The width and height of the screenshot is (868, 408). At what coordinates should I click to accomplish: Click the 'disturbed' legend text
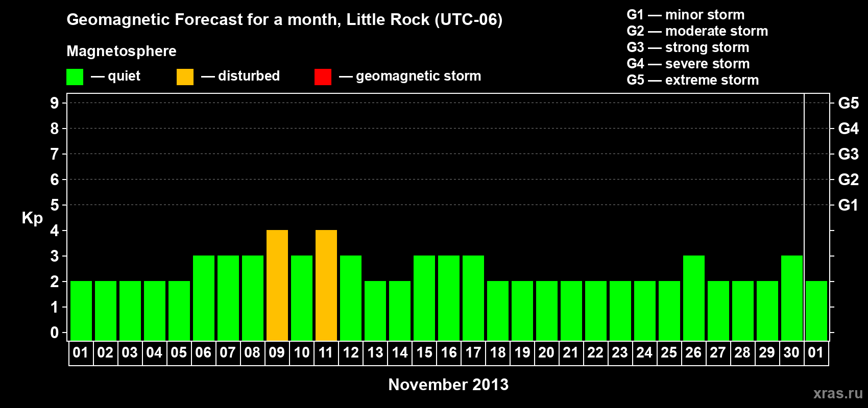[x=249, y=76]
